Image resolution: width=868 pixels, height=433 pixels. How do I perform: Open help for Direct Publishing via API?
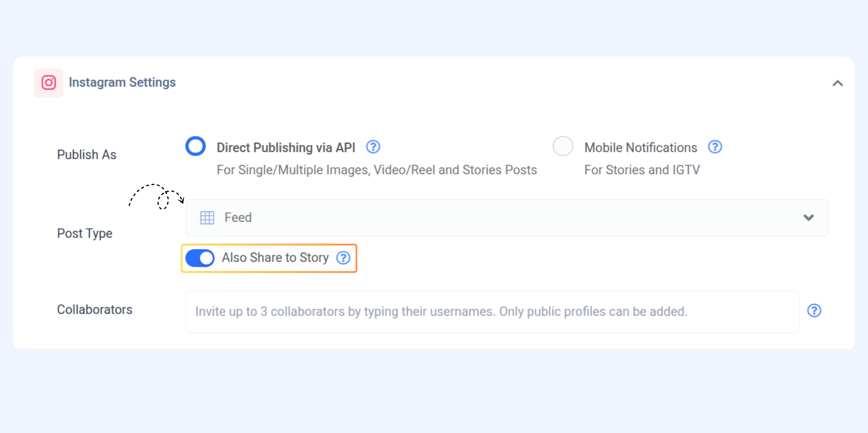373,147
